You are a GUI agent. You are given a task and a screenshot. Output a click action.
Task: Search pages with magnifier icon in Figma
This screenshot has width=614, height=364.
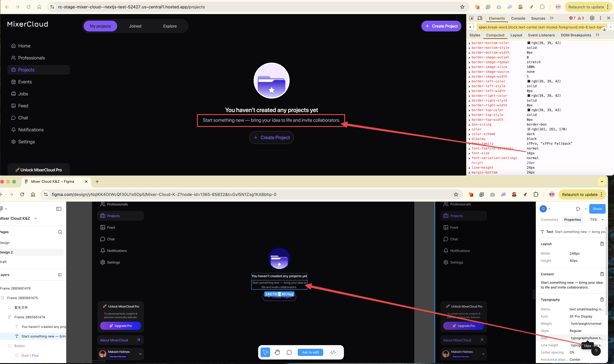60,232
